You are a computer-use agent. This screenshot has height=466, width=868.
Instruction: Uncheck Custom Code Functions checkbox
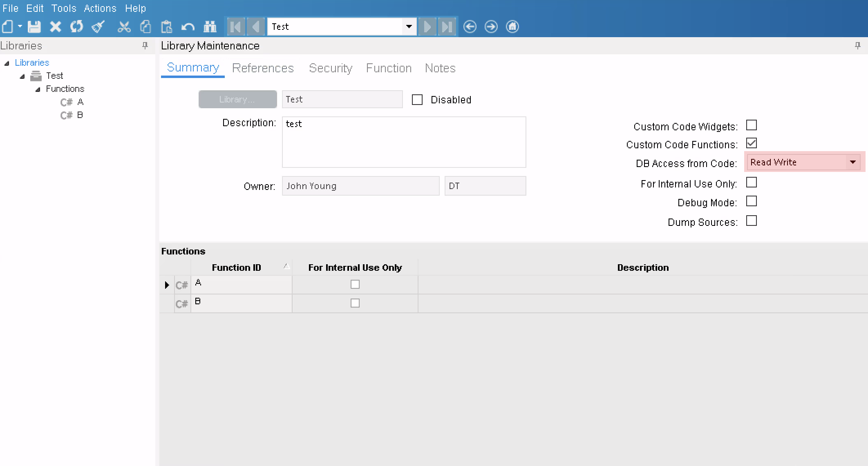[751, 143]
